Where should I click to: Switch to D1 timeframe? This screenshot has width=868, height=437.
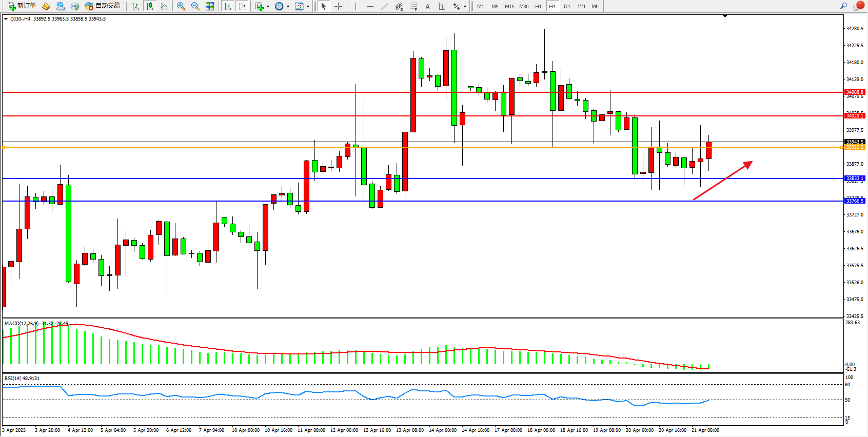coord(567,6)
